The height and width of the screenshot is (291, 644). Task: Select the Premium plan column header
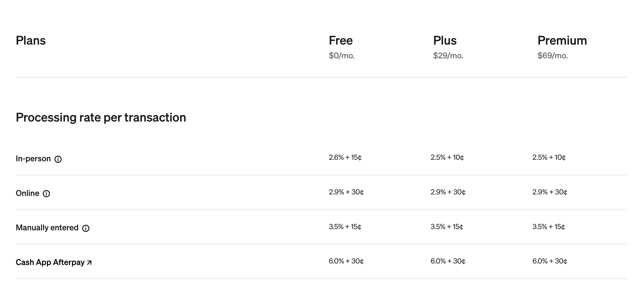562,41
